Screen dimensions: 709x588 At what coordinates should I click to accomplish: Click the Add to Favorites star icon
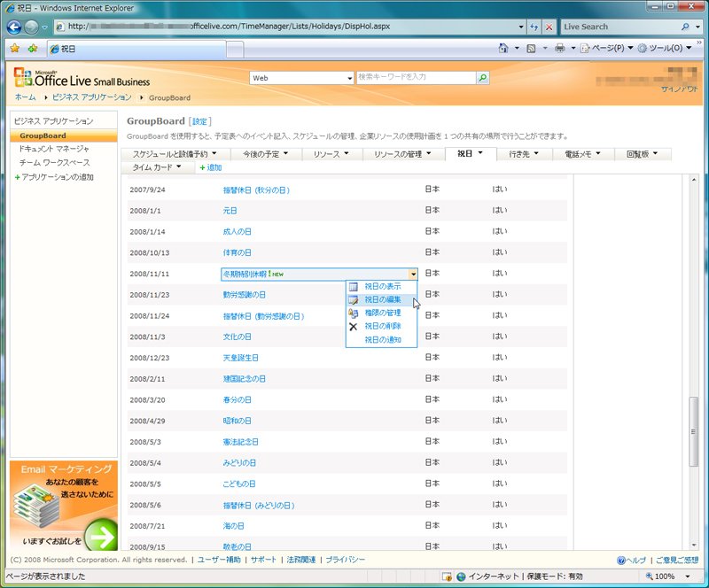pyautogui.click(x=33, y=48)
